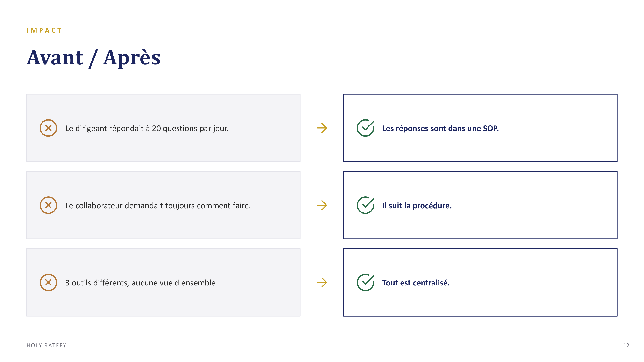Click the 'Les réponses sont dans une SOP.' text

click(x=440, y=128)
